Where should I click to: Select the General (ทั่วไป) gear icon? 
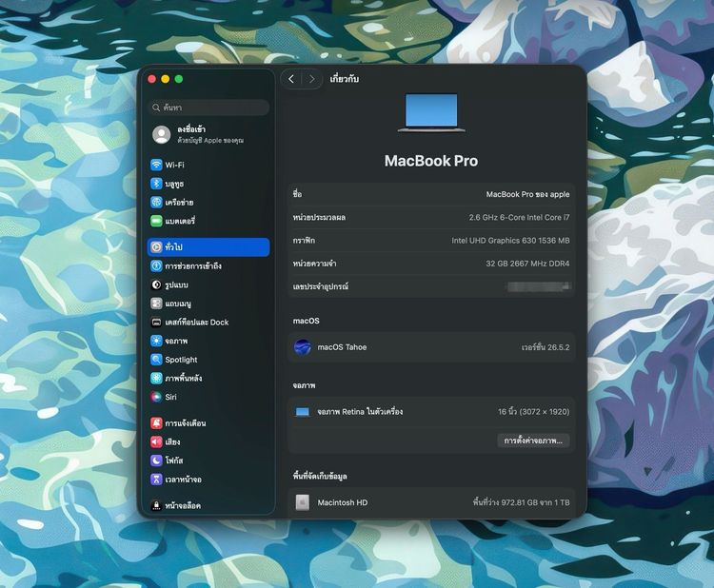tap(156, 247)
